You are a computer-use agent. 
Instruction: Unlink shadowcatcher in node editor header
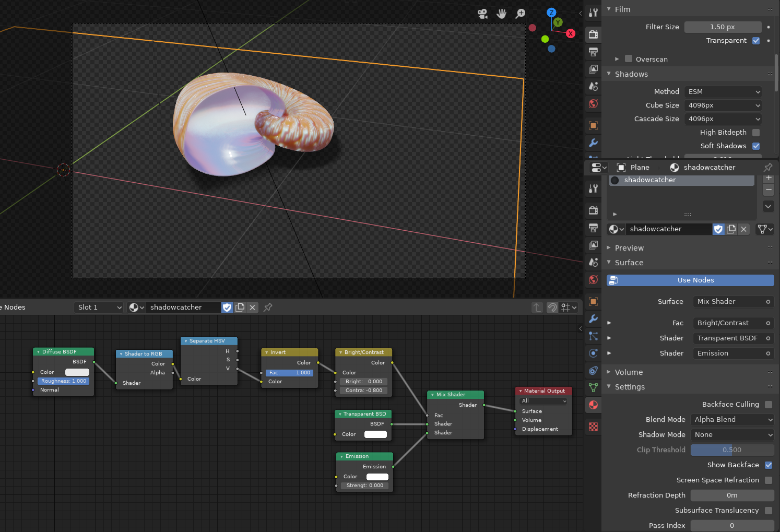253,308
